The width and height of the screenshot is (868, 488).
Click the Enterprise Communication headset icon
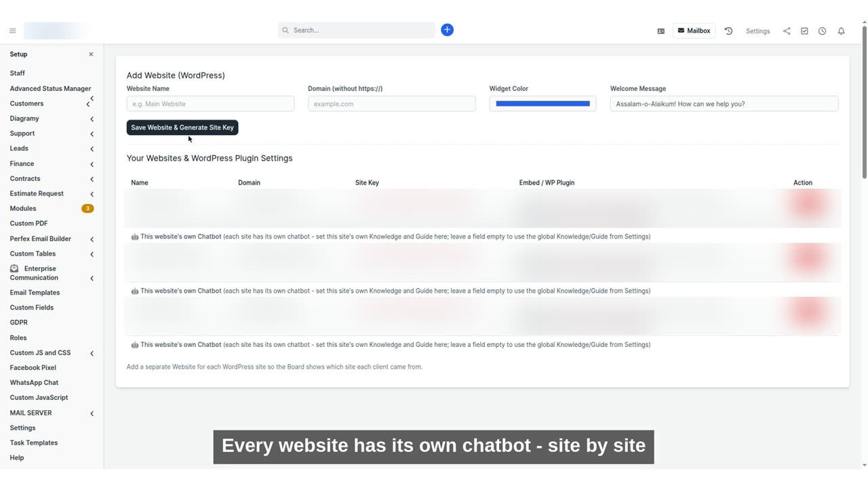[x=14, y=268]
